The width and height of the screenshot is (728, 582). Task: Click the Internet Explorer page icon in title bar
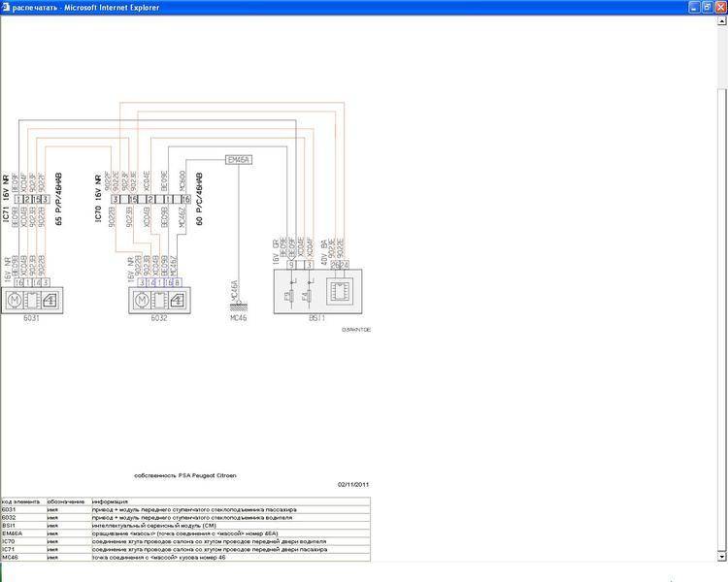7,7
